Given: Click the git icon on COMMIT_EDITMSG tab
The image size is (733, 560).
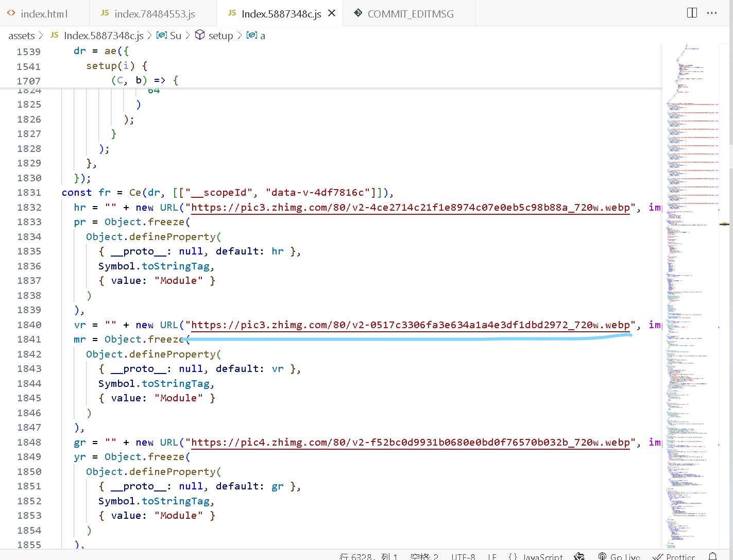Looking at the screenshot, I should [358, 13].
